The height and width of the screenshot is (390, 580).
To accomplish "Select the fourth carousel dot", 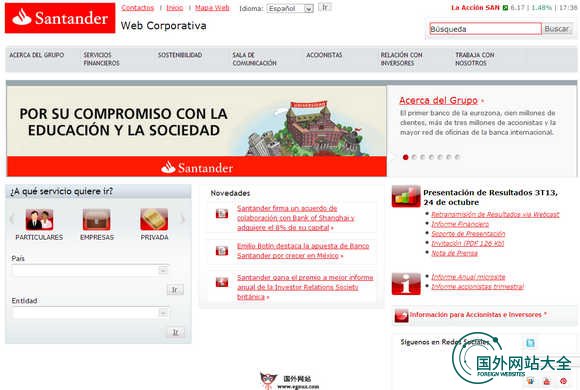I will pyautogui.click(x=431, y=157).
